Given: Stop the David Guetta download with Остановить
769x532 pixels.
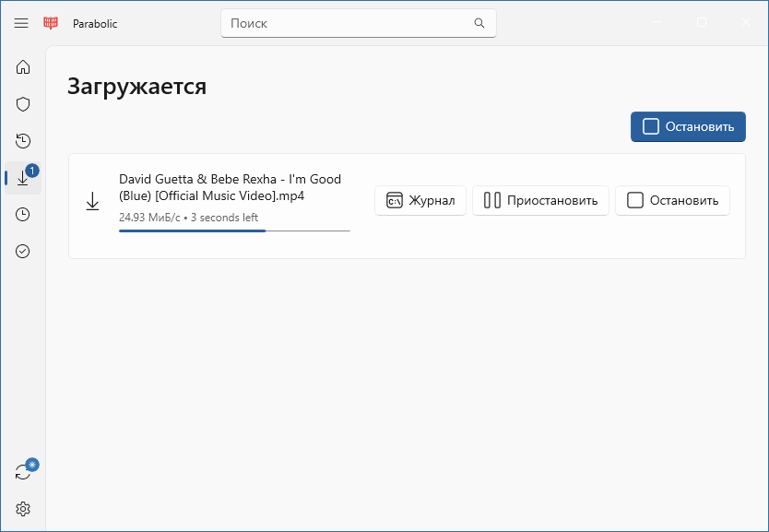Looking at the screenshot, I should pos(672,200).
